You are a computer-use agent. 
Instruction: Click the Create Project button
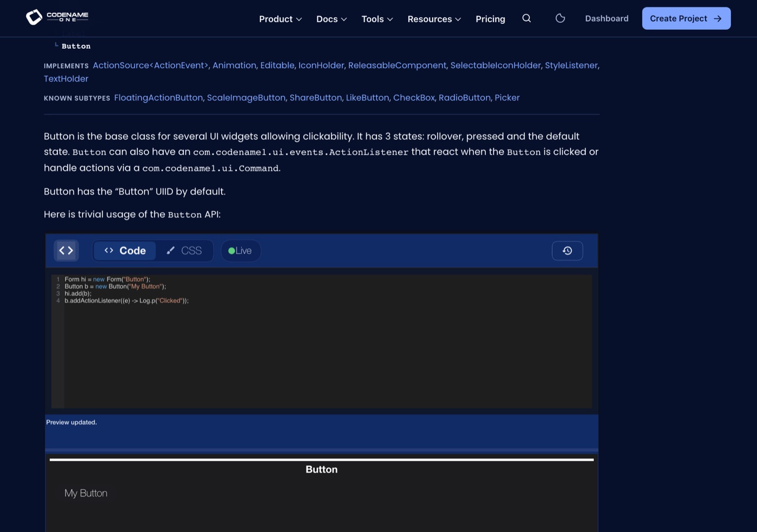point(686,18)
